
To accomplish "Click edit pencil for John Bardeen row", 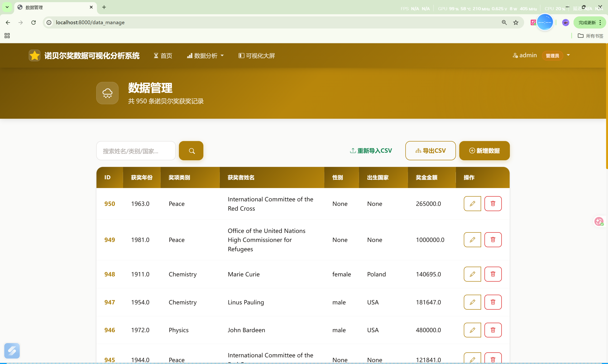I will click(x=472, y=330).
